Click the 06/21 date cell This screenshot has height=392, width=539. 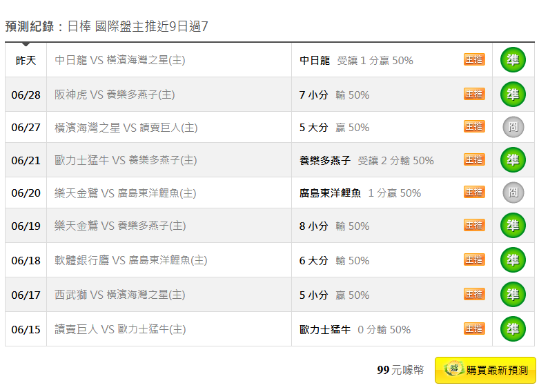tap(26, 160)
